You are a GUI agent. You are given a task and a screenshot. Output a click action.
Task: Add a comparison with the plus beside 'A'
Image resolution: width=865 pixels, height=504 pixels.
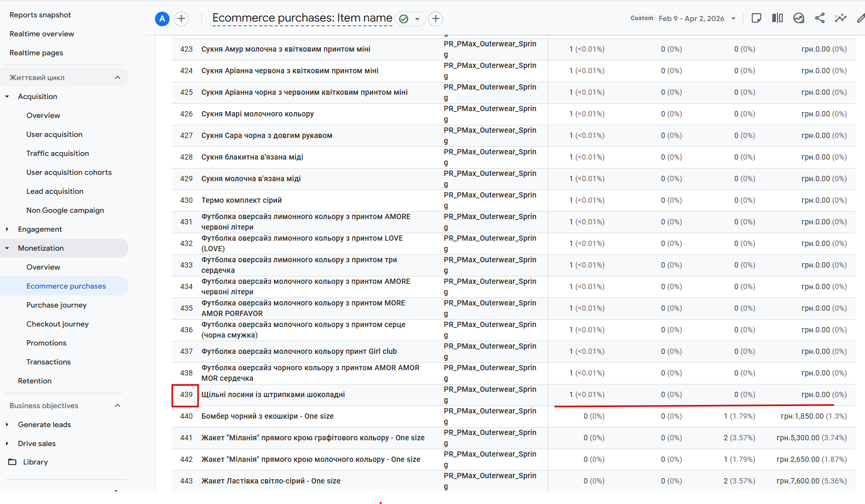pos(181,19)
